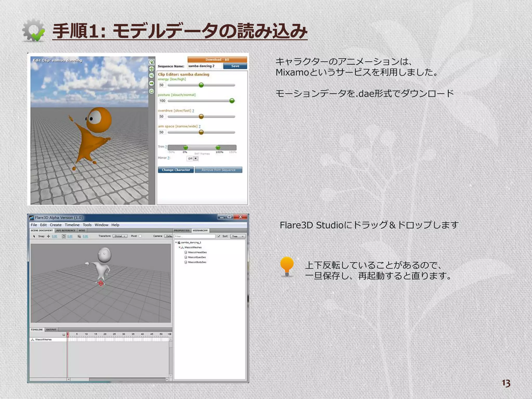The height and width of the screenshot is (399, 532).
Task: Click the move snap value 0.00
Action: point(54,236)
